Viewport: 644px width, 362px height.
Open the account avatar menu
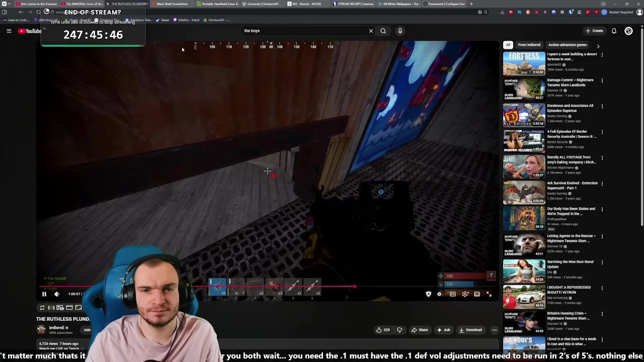pos(628,31)
